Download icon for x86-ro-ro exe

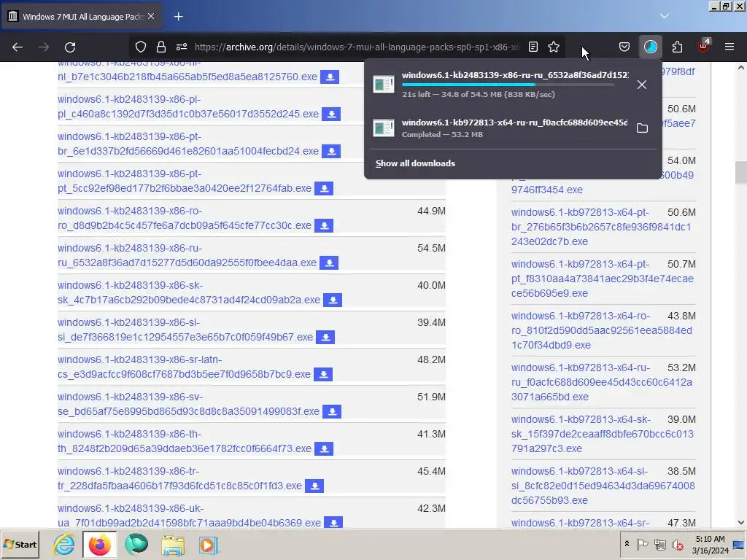324,225
